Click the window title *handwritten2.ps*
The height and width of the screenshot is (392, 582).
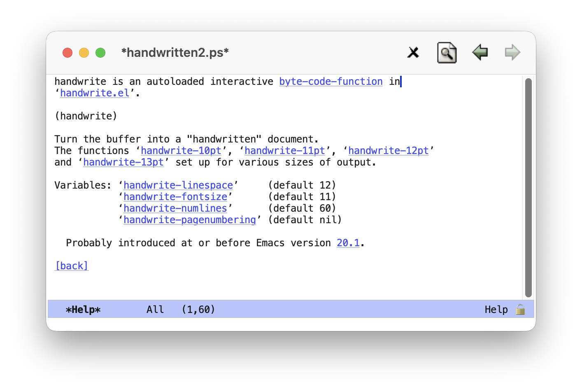[x=175, y=53]
